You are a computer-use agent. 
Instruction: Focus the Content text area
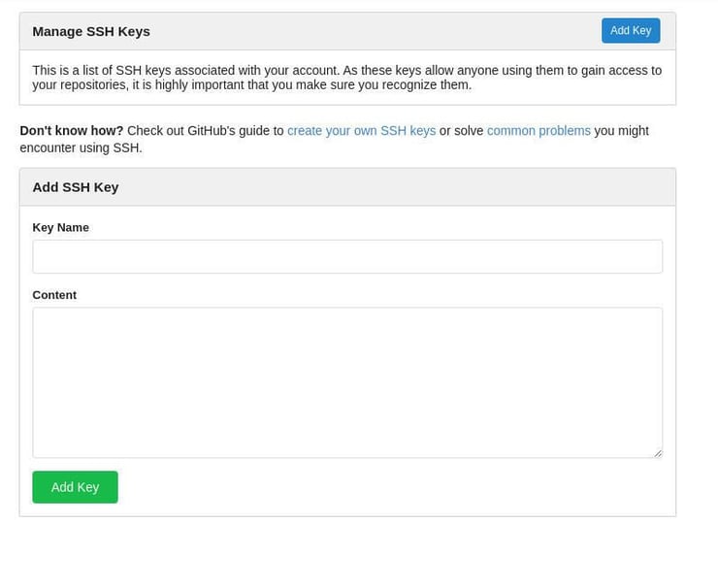coord(347,382)
